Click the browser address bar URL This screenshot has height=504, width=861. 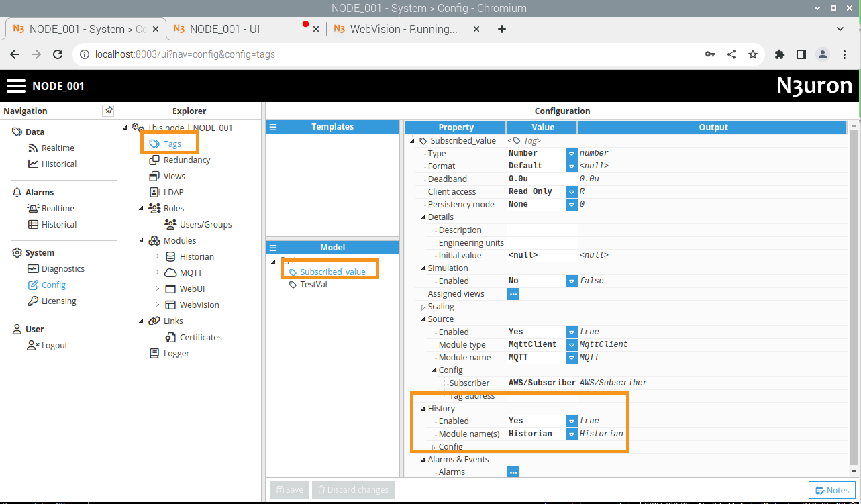(185, 54)
